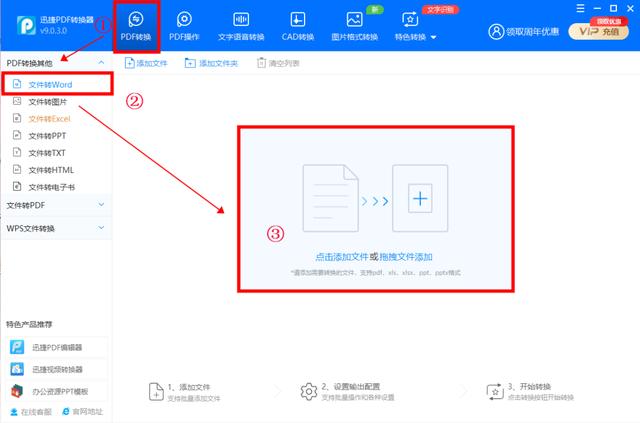Click the 添加文件夹 folder icon
Screen dimensions: 640x423
(190, 63)
